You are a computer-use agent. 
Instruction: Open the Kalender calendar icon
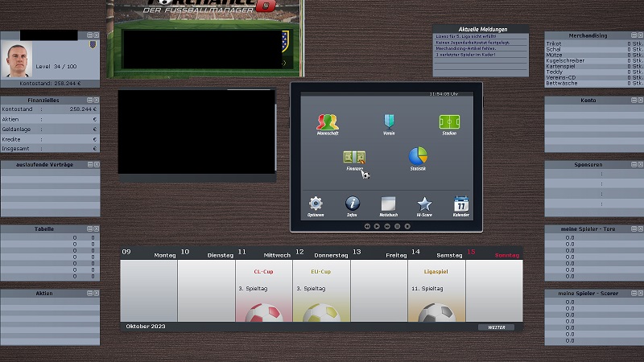tap(460, 205)
